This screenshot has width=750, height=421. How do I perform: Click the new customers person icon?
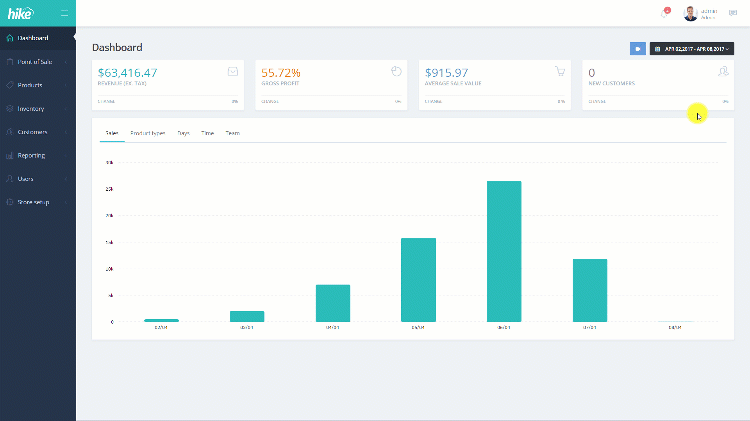[723, 71]
